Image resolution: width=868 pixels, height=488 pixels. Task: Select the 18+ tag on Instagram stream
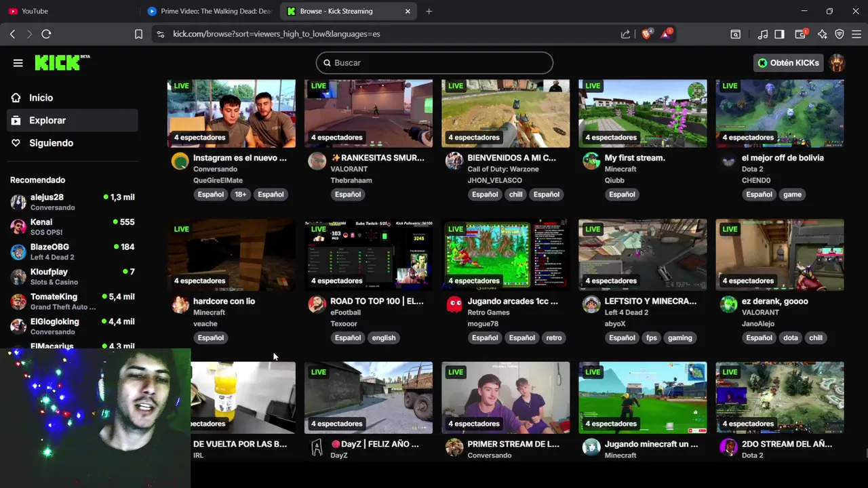(x=241, y=195)
